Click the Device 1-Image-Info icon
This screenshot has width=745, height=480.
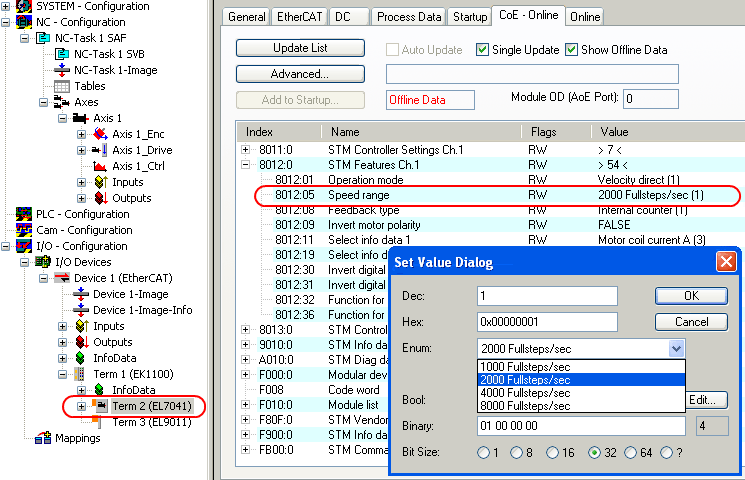click(x=81, y=310)
